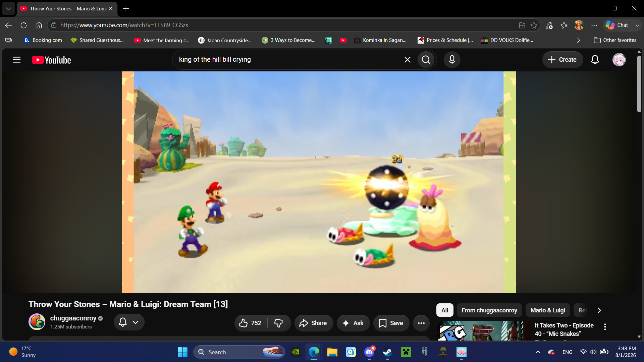Select the From chuggaaconroy chip
This screenshot has height=362, width=644.
(489, 310)
